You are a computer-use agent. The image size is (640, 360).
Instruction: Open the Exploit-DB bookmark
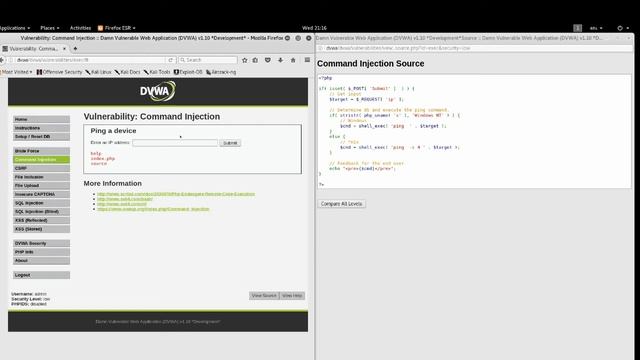point(188,72)
